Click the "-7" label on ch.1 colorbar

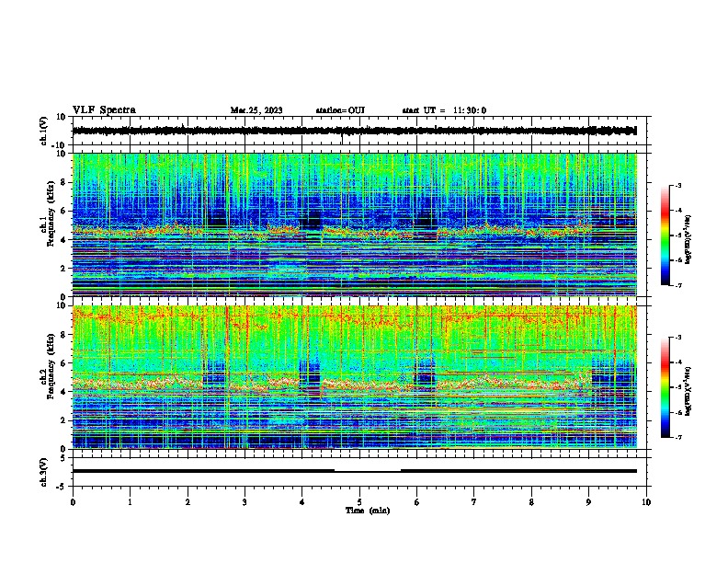click(x=678, y=285)
